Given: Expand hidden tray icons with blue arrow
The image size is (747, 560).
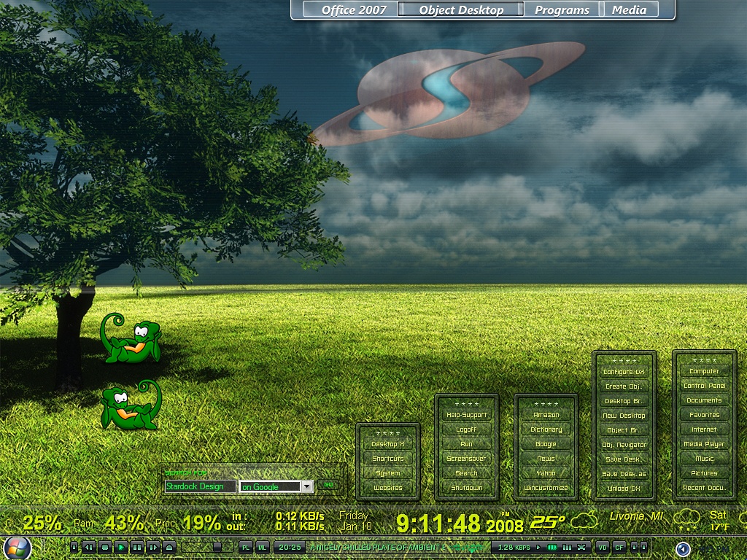Looking at the screenshot, I should [683, 548].
